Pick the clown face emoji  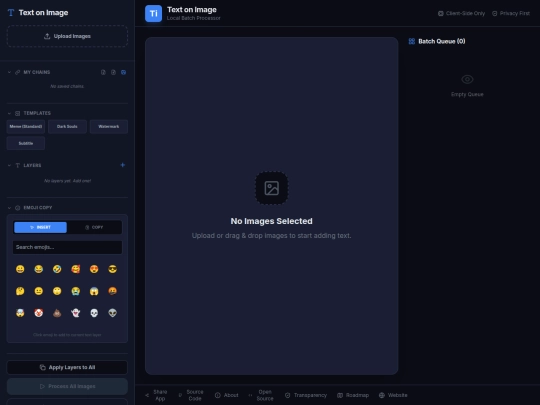click(39, 313)
